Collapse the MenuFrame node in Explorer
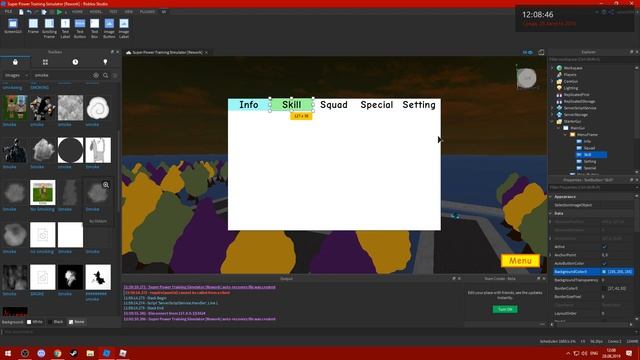This screenshot has height=360, width=640. (565, 134)
